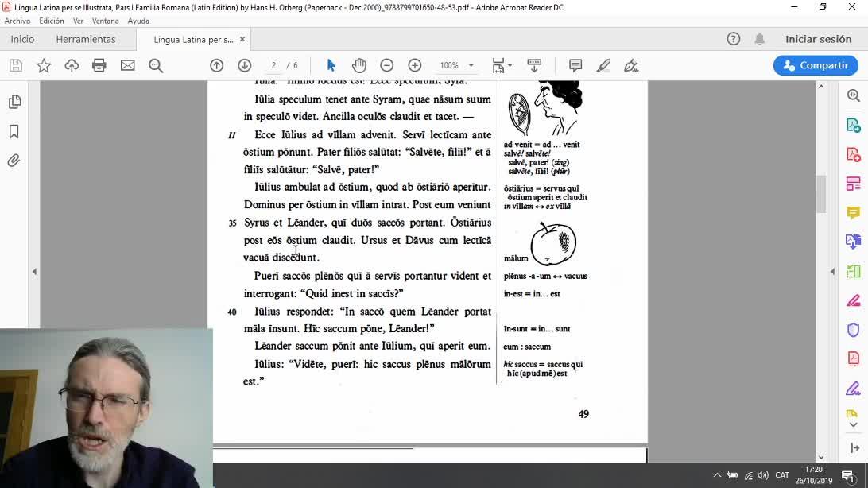The width and height of the screenshot is (868, 488).
Task: Click Iniciar sesión to sign in
Action: click(x=818, y=39)
